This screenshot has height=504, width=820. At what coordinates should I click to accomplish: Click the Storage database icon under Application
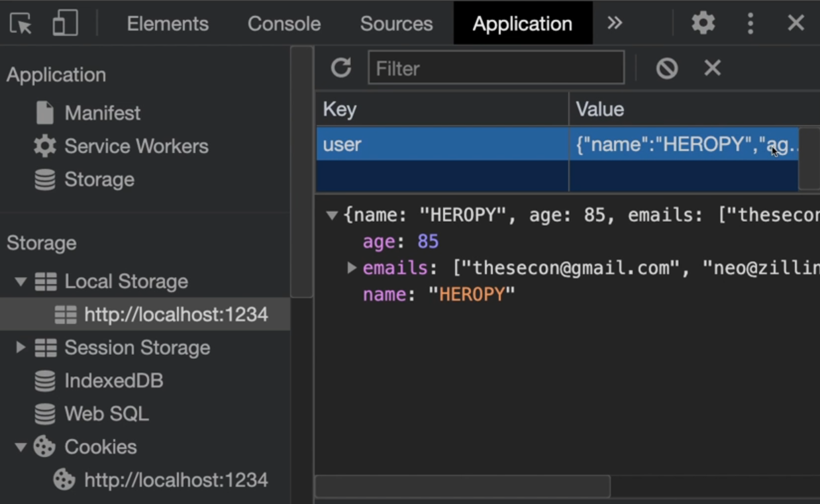click(44, 179)
